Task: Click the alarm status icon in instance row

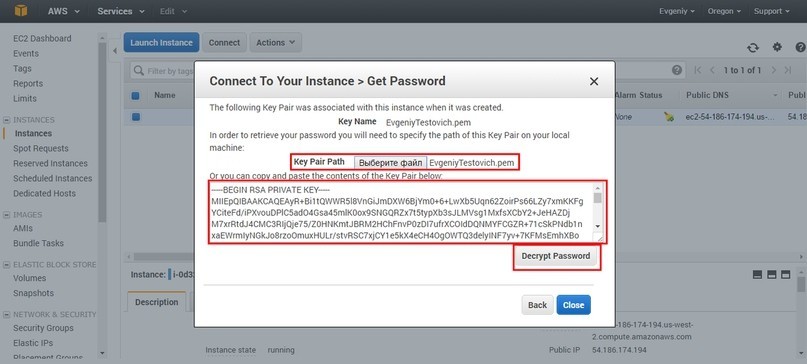Action: coord(669,117)
